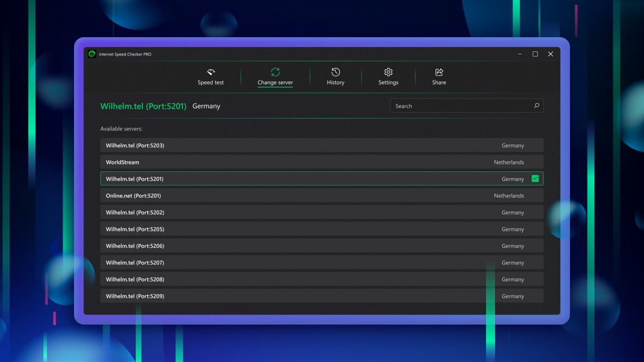Select server Wilhelm.tel (Port:5203)

point(322,145)
